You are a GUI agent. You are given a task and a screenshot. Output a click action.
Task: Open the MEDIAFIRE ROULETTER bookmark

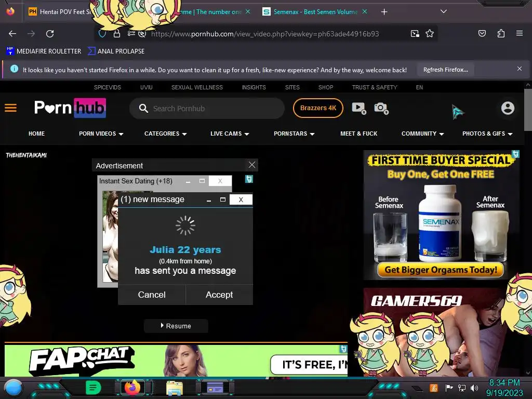[44, 51]
